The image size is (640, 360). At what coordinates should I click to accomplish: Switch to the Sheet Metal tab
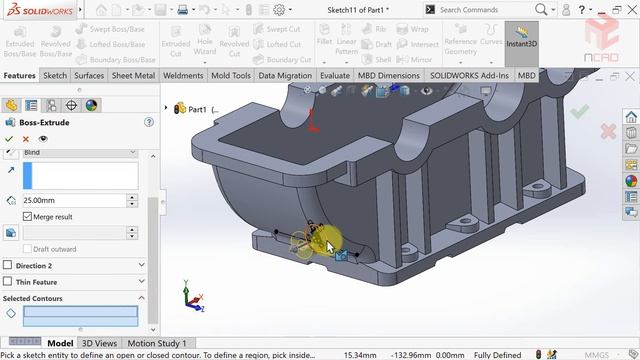(133, 76)
